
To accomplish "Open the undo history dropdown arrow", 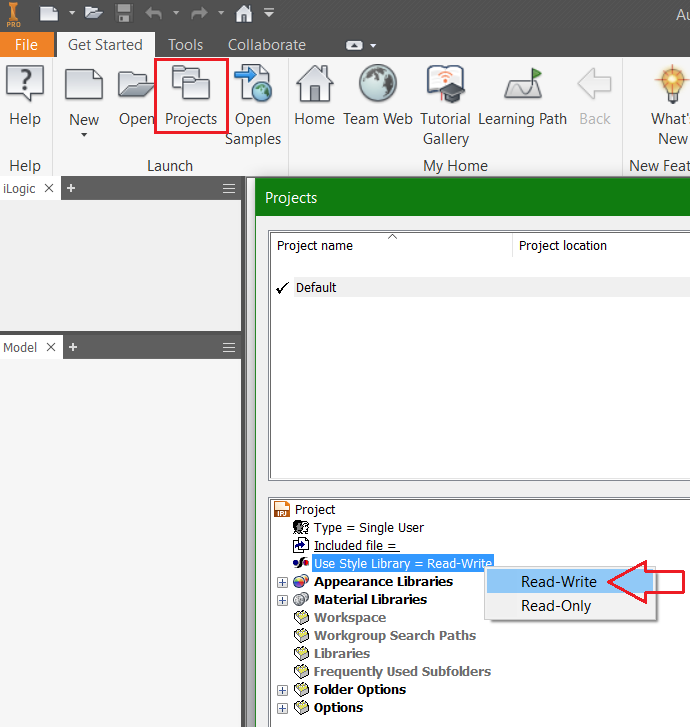I will click(176, 13).
